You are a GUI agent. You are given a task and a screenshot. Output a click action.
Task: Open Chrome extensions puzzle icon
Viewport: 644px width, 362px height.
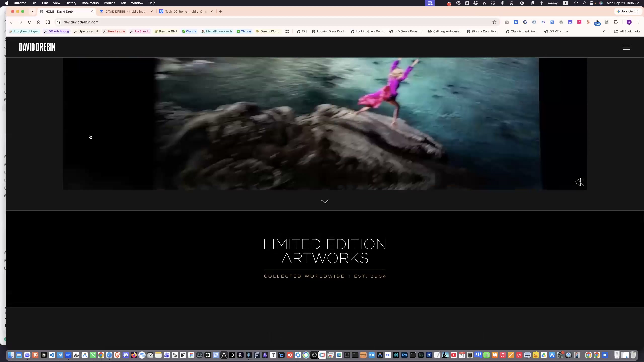point(616,22)
